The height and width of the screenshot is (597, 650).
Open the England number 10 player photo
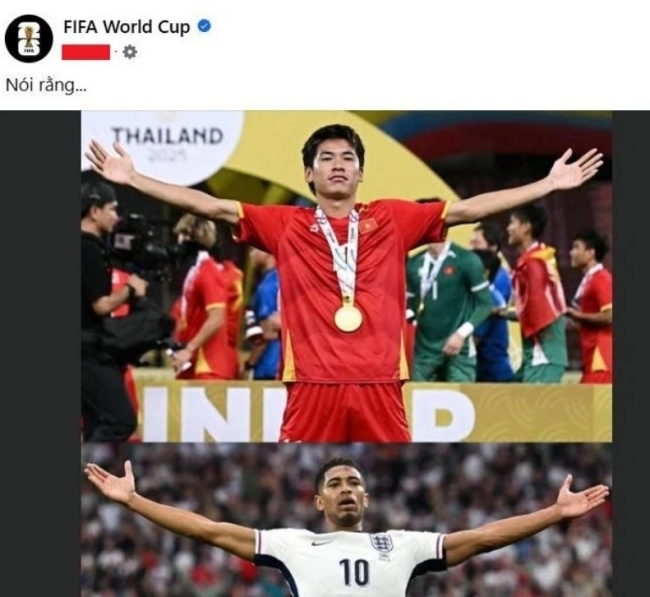point(346,520)
